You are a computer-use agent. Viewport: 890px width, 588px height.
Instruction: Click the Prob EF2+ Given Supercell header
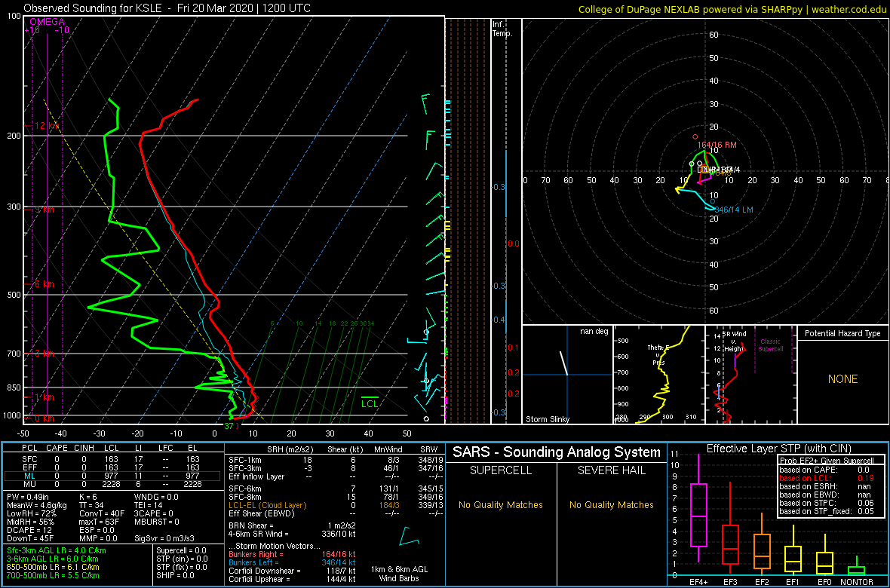tap(827, 461)
